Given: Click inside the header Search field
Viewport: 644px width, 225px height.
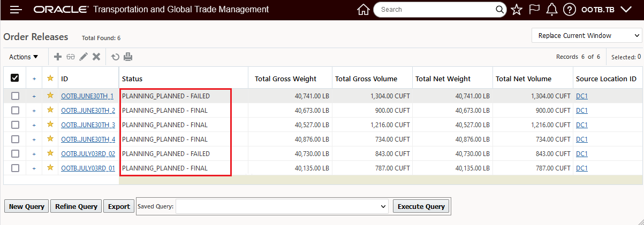Looking at the screenshot, I should pos(436,10).
